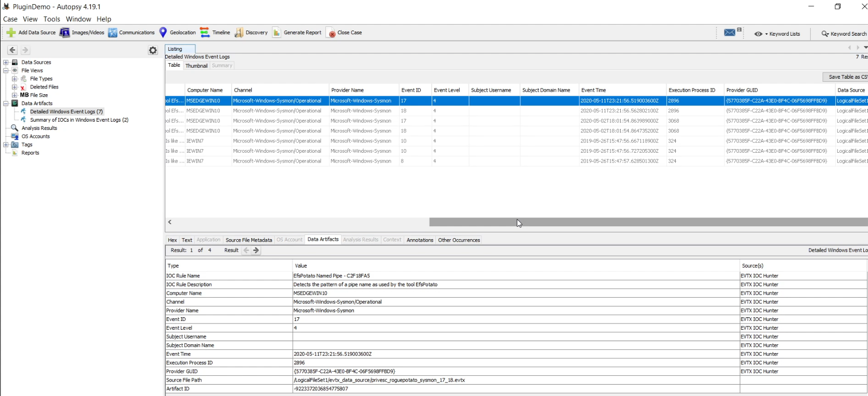868x396 pixels.
Task: Open the Source File Metadata tab
Action: pos(249,240)
